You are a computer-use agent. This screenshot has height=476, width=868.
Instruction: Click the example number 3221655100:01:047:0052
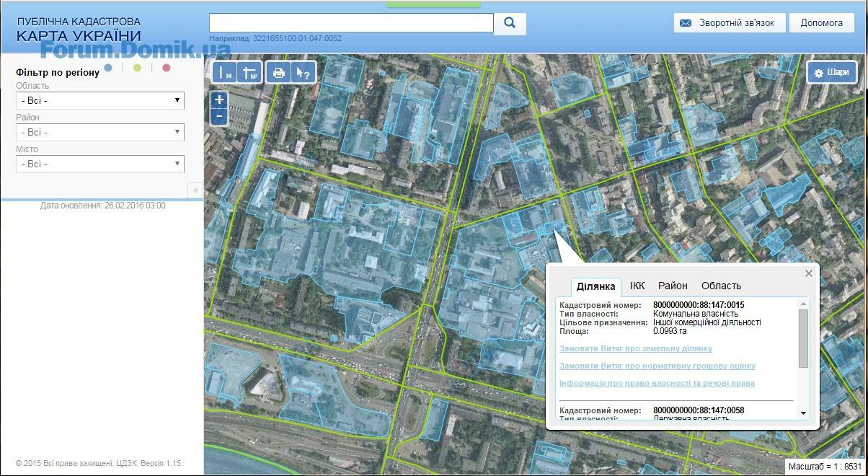[298, 38]
